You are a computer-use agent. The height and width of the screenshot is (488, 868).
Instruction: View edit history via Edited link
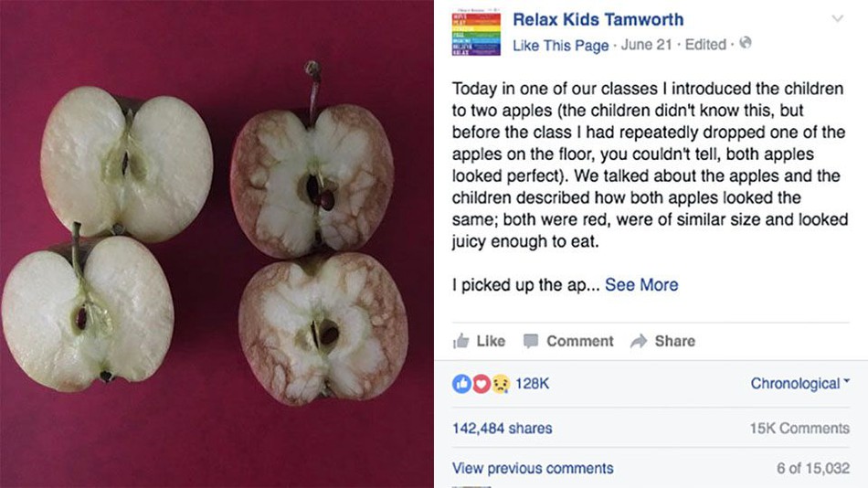tap(704, 46)
